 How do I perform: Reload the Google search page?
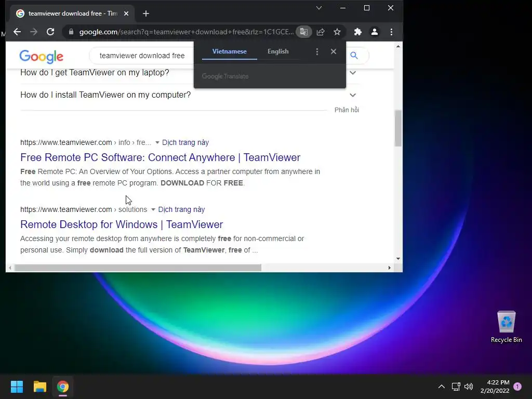tap(50, 32)
